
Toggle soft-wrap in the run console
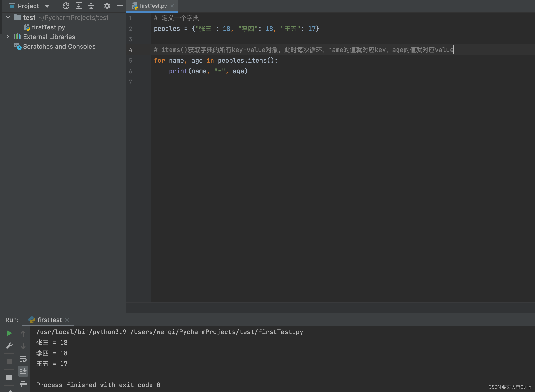23,359
